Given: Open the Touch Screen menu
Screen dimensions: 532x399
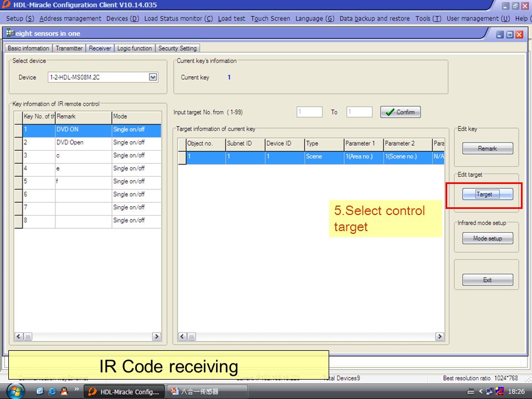Looking at the screenshot, I should (270, 18).
